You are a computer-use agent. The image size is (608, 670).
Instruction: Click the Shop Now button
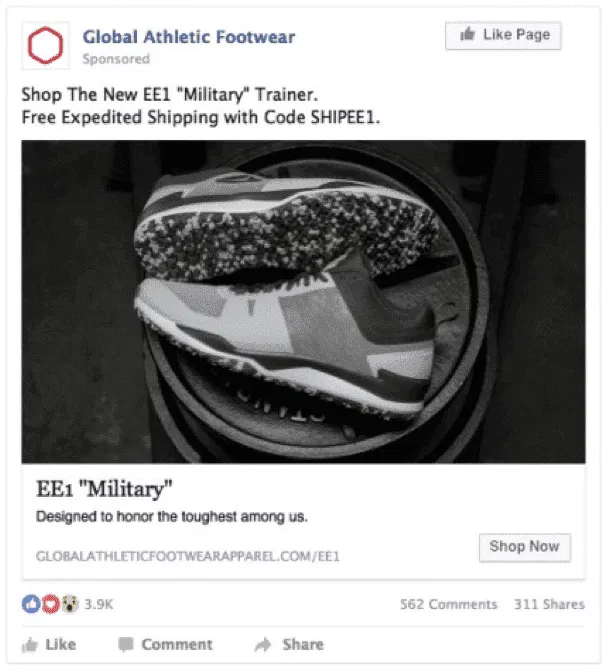(525, 547)
